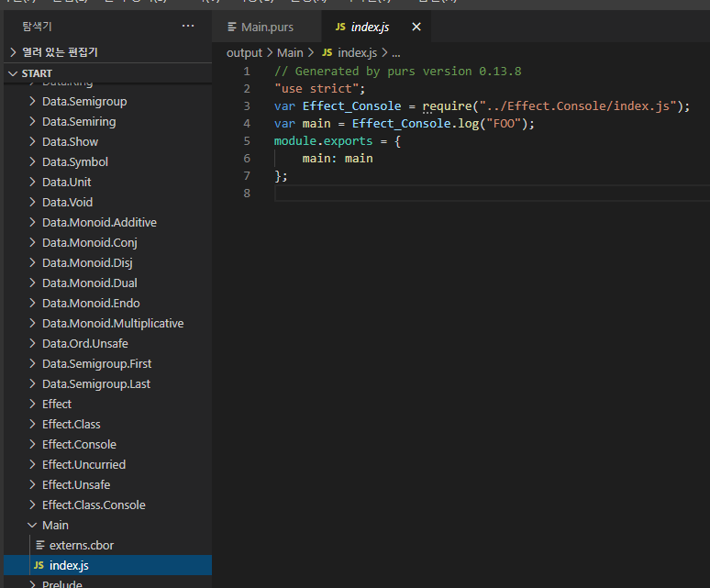Viewport: 710px width, 588px height.
Task: Expand the Data.Monoid.Additive folder
Action: [99, 222]
